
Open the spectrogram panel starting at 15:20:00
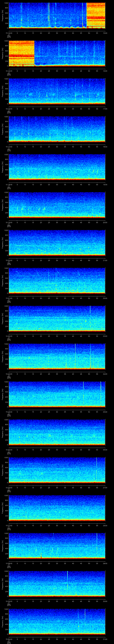point(57,243)
